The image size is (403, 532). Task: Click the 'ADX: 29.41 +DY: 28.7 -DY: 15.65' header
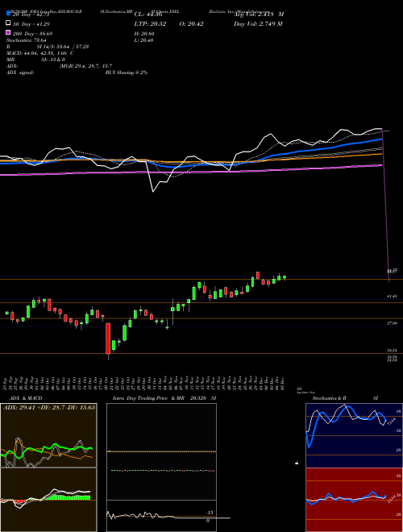(49, 407)
